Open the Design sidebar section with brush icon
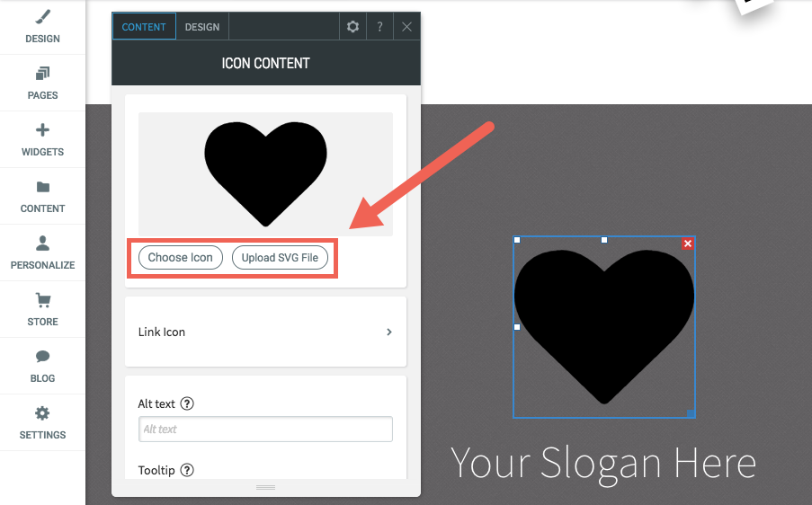This screenshot has width=812, height=505. (42, 28)
